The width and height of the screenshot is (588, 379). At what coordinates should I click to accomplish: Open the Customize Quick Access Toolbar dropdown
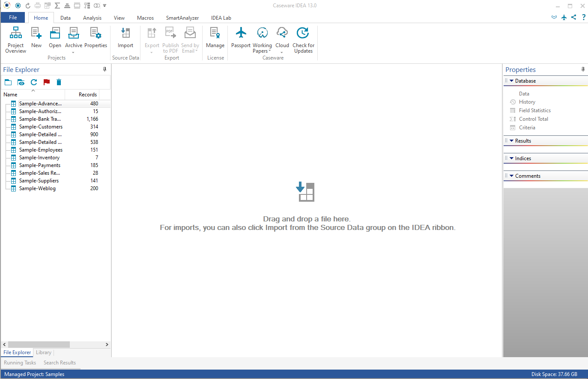pos(104,6)
